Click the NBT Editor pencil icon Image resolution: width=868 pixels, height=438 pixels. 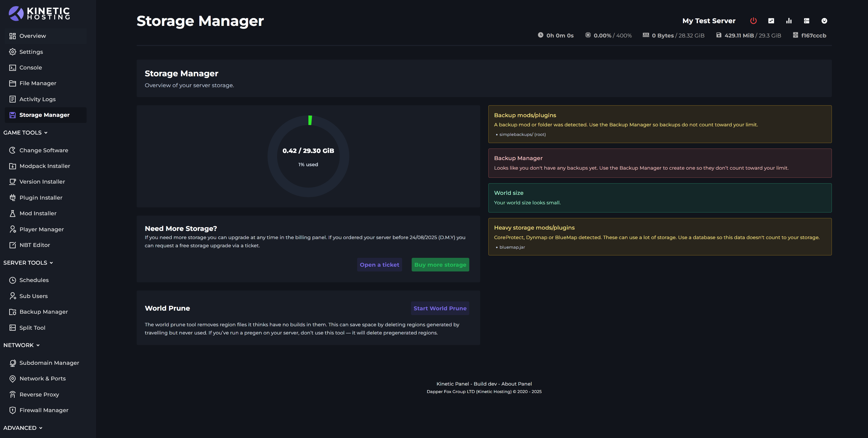(13, 245)
